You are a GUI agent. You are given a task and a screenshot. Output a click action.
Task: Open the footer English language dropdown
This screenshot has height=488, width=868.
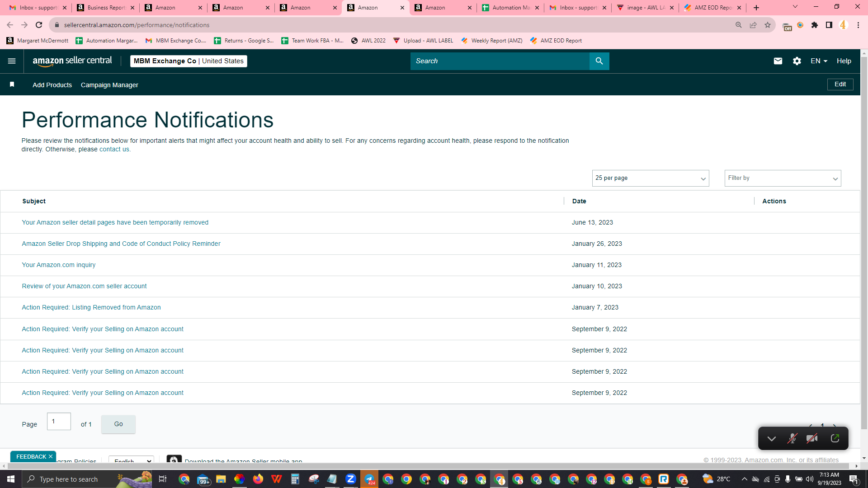pos(132,460)
